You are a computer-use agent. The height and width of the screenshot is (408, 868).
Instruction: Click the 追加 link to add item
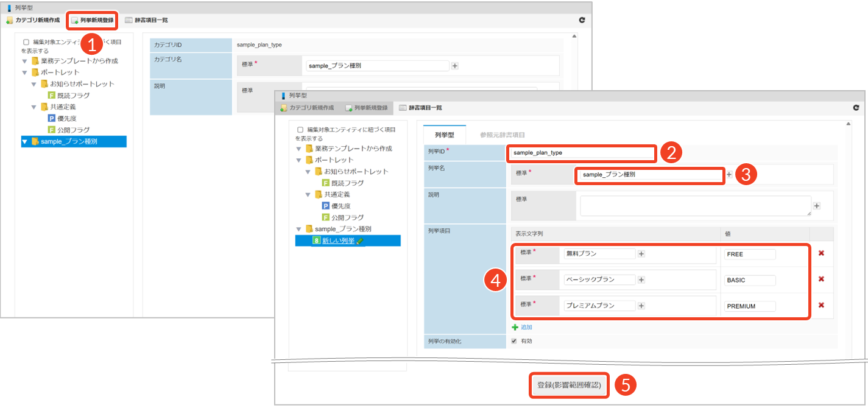(526, 327)
